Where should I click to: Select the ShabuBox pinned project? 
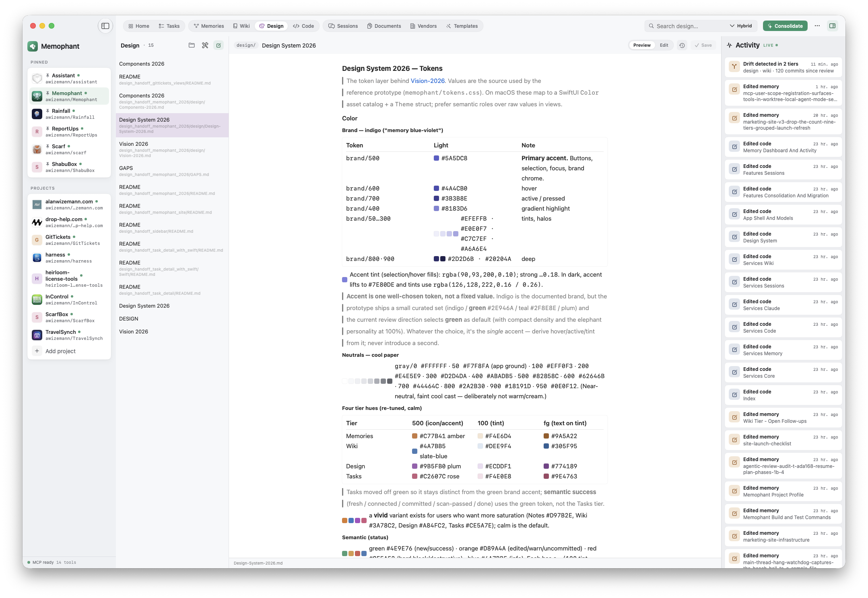click(x=69, y=167)
